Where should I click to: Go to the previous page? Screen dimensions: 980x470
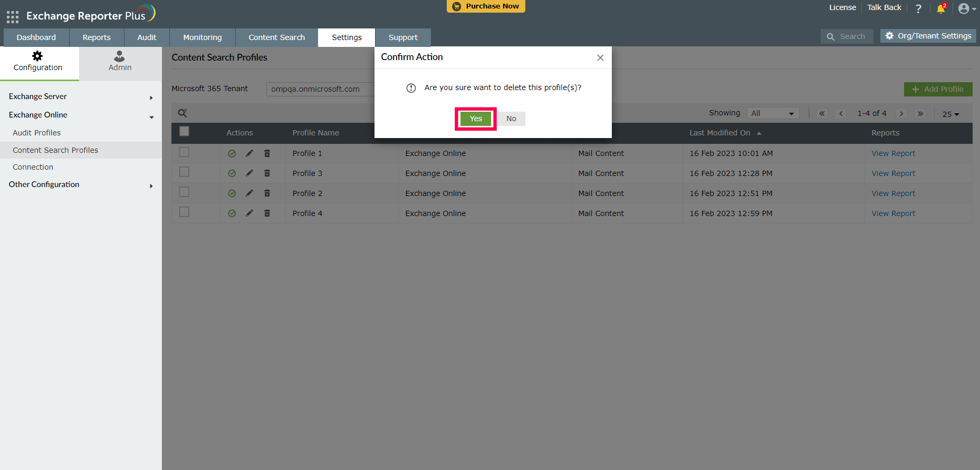click(x=841, y=113)
